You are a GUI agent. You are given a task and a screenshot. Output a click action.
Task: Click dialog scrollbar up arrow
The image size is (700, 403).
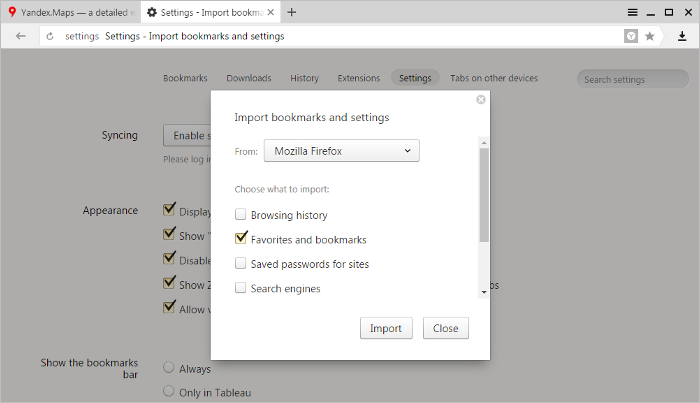tap(484, 142)
